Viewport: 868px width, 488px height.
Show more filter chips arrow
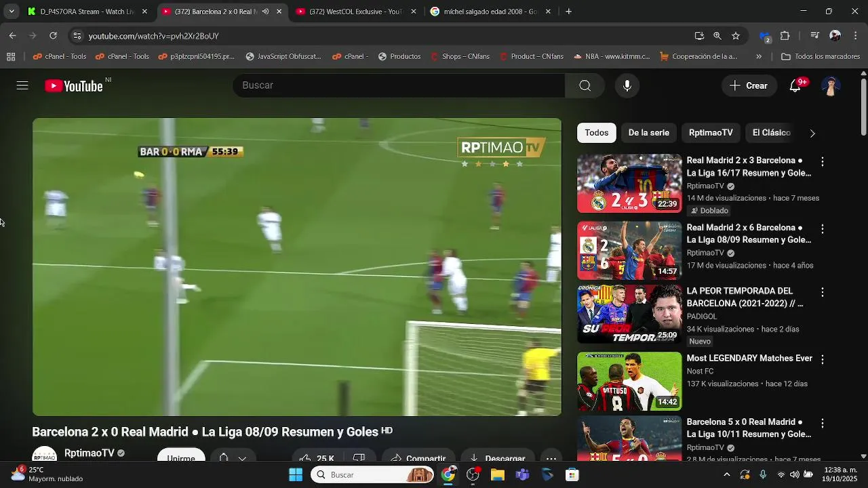(812, 133)
